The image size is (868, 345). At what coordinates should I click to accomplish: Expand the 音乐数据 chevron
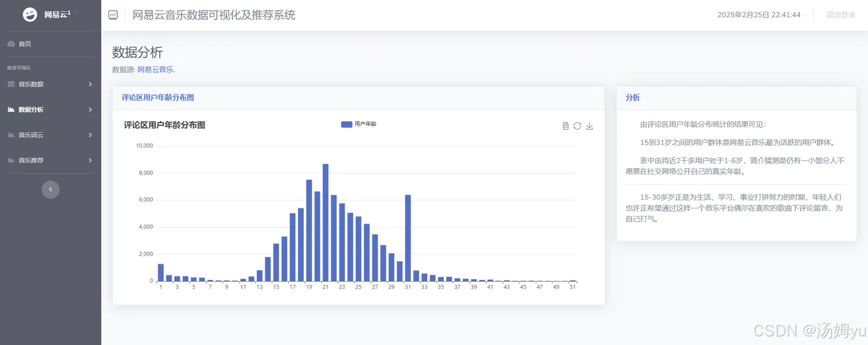(90, 84)
